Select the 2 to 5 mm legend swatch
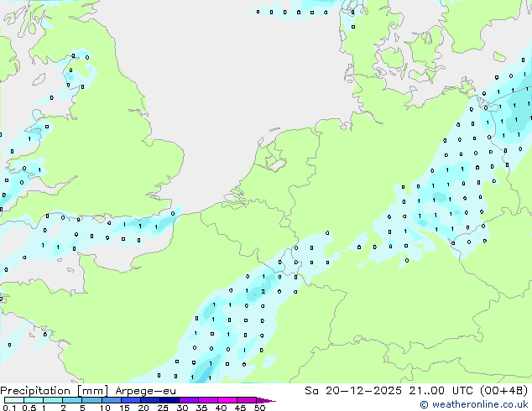The width and height of the screenshot is (532, 411). 72,400
